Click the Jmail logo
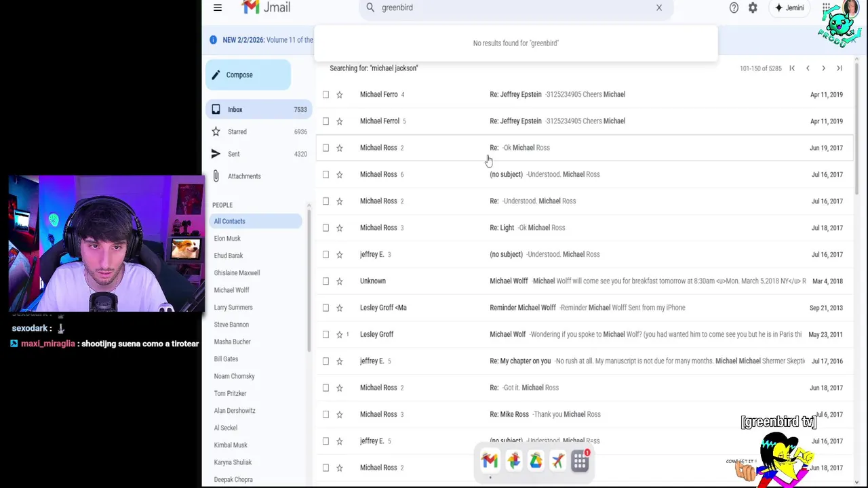Image resolution: width=868 pixels, height=488 pixels. click(266, 7)
